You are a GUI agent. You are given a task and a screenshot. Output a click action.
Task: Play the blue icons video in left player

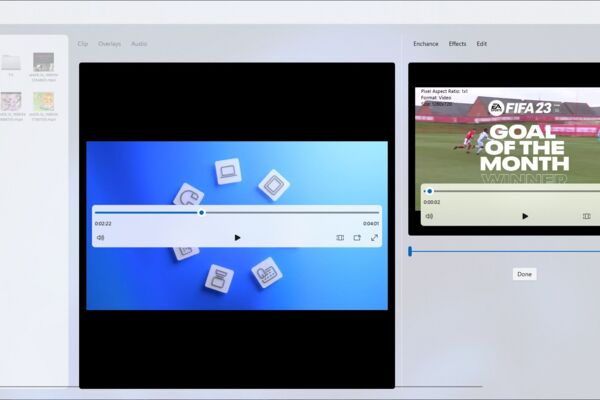[237, 238]
